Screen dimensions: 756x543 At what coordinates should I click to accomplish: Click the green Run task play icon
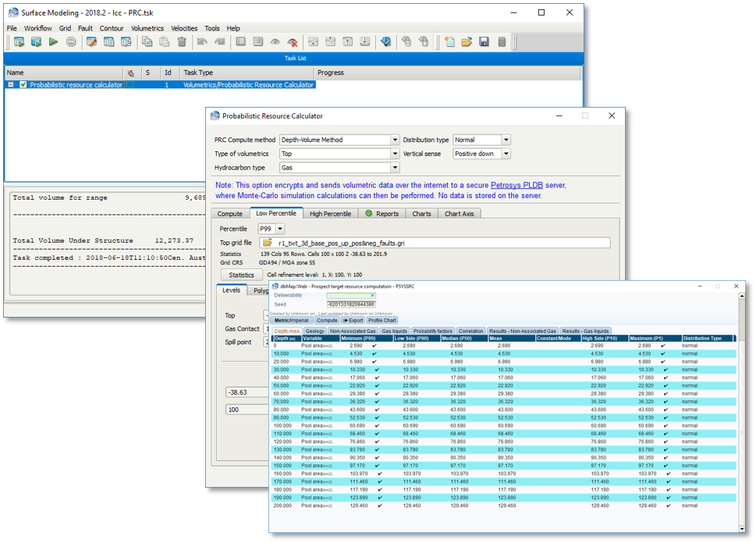click(53, 42)
